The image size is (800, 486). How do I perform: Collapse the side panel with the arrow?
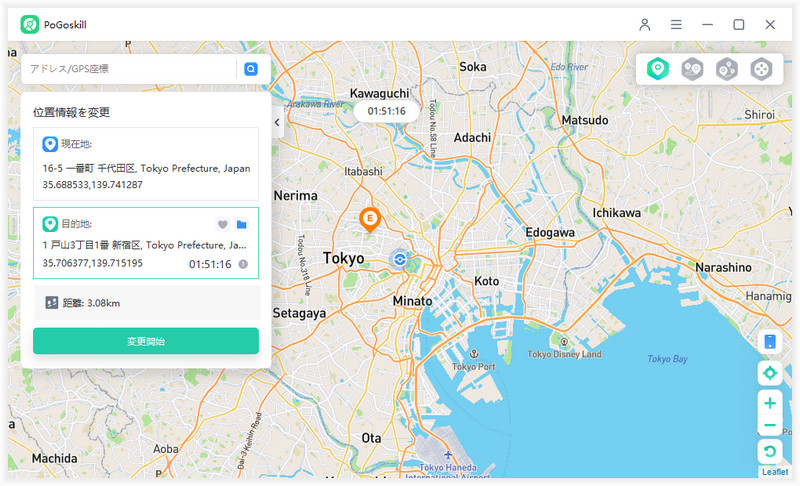point(277,122)
